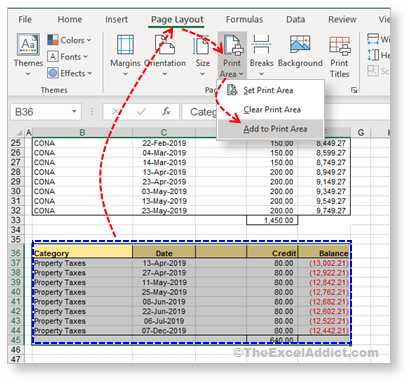Click the 640.00 total cell
Screen dimensions: 411x384
click(x=272, y=340)
